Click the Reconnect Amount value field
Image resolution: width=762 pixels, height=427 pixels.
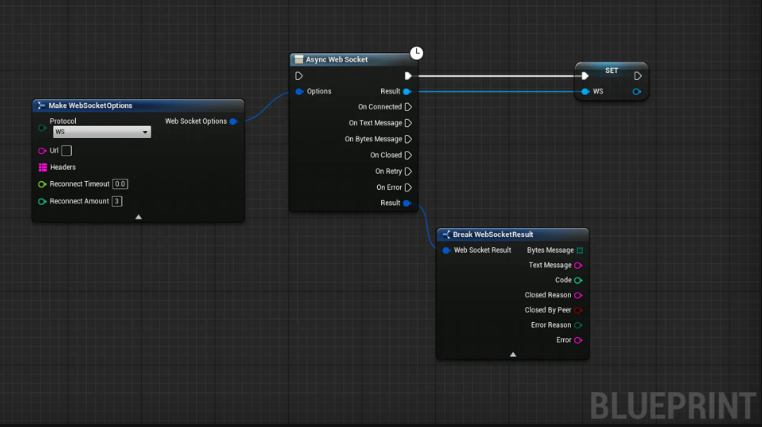(117, 201)
